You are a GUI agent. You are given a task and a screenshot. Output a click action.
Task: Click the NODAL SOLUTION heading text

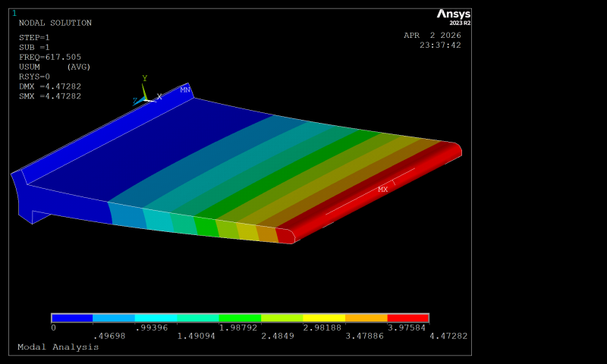click(x=55, y=23)
